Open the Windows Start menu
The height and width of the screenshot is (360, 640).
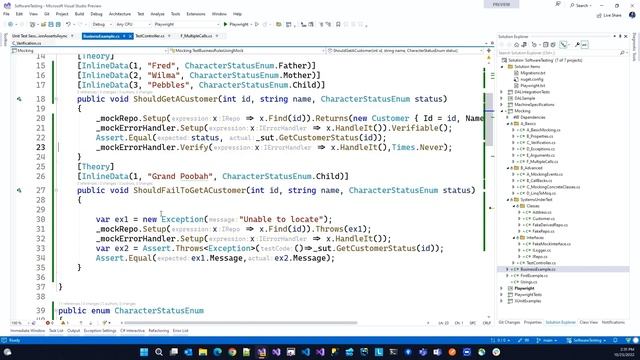pos(144,352)
